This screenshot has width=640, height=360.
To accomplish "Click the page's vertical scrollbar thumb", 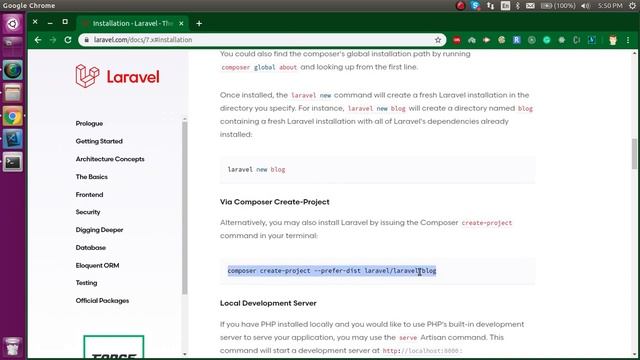I will [x=634, y=154].
